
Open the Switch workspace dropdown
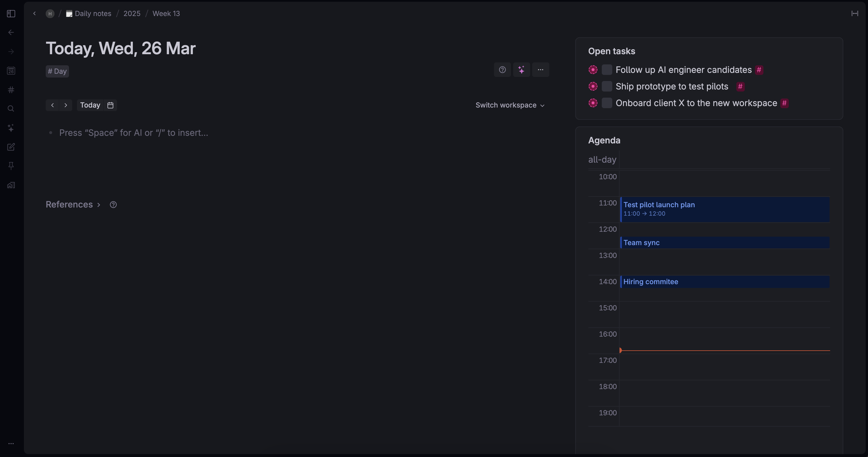pos(510,105)
